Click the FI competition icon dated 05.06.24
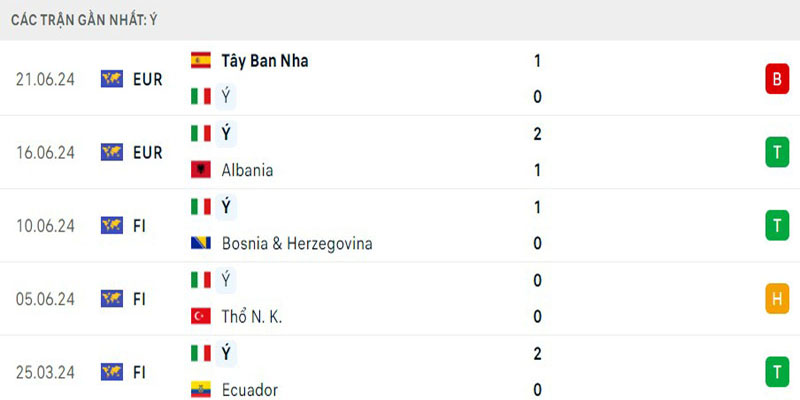The width and height of the screenshot is (800, 400). pos(112,298)
